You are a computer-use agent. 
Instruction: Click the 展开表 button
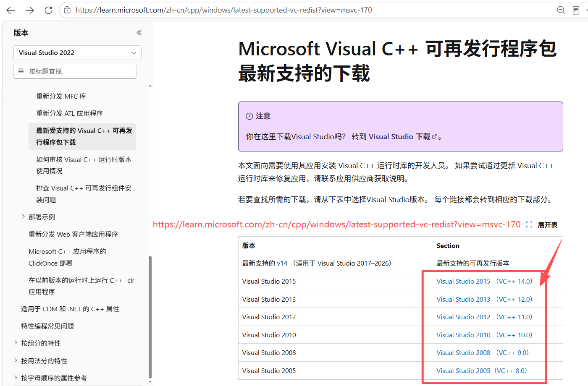coord(548,225)
